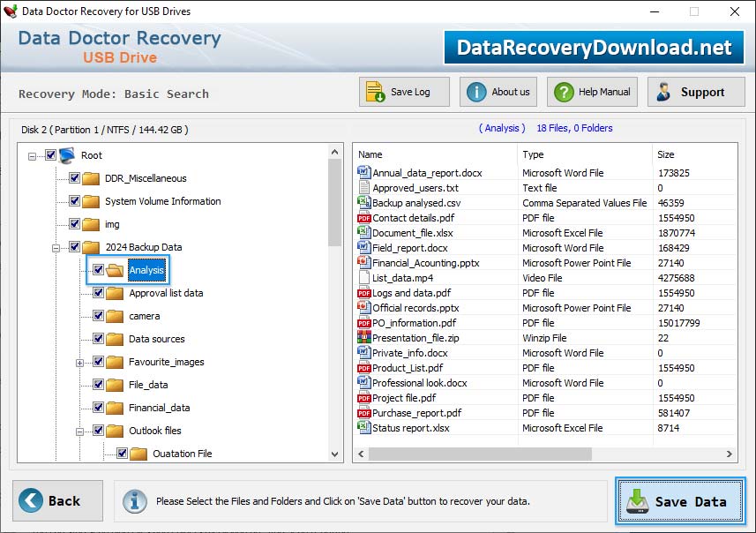Image resolution: width=756 pixels, height=533 pixels.
Task: Click the Save Log document icon
Action: (x=375, y=92)
